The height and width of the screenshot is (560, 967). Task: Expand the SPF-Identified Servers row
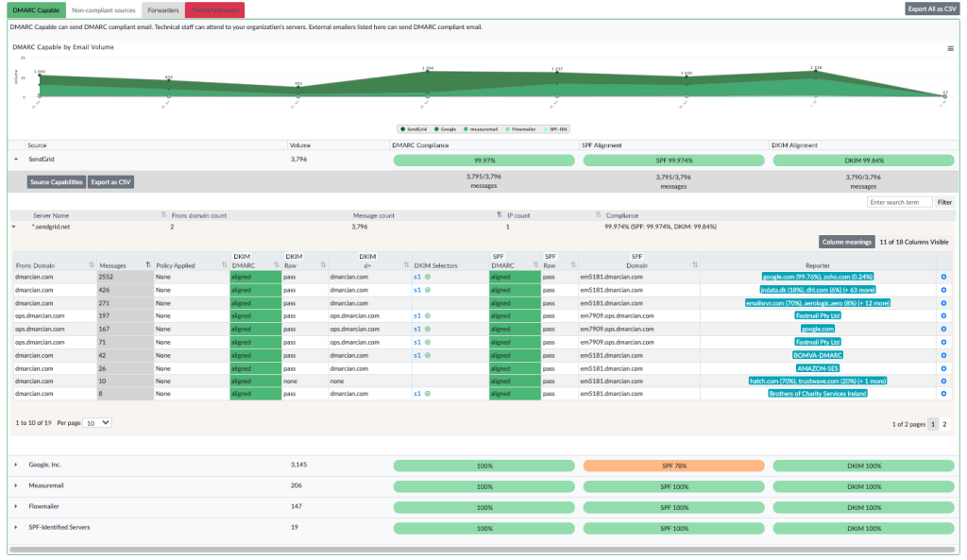coord(16,528)
